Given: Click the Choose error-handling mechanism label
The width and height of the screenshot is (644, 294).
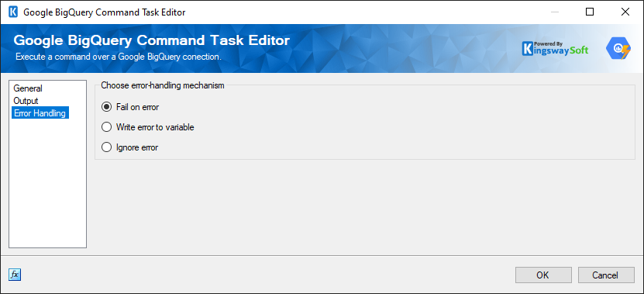Looking at the screenshot, I should click(163, 85).
